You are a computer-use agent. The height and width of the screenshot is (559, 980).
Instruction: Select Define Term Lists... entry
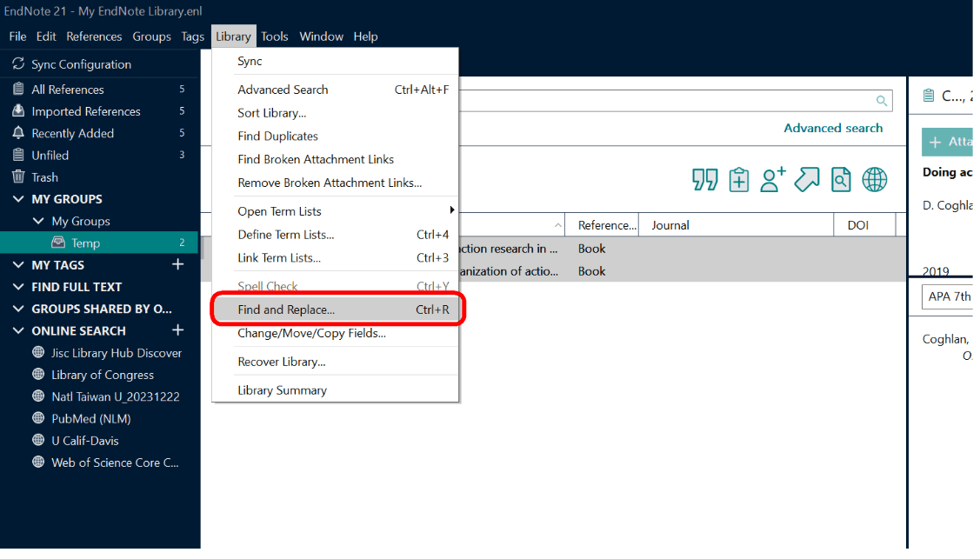pyautogui.click(x=336, y=235)
